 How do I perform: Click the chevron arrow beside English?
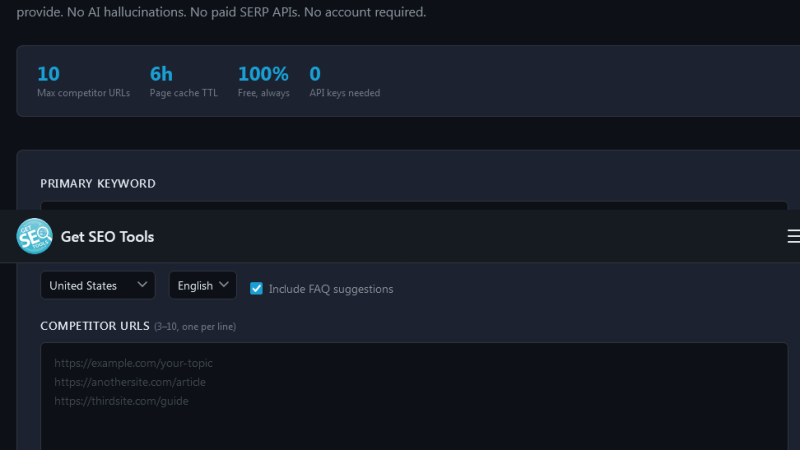[x=223, y=285]
